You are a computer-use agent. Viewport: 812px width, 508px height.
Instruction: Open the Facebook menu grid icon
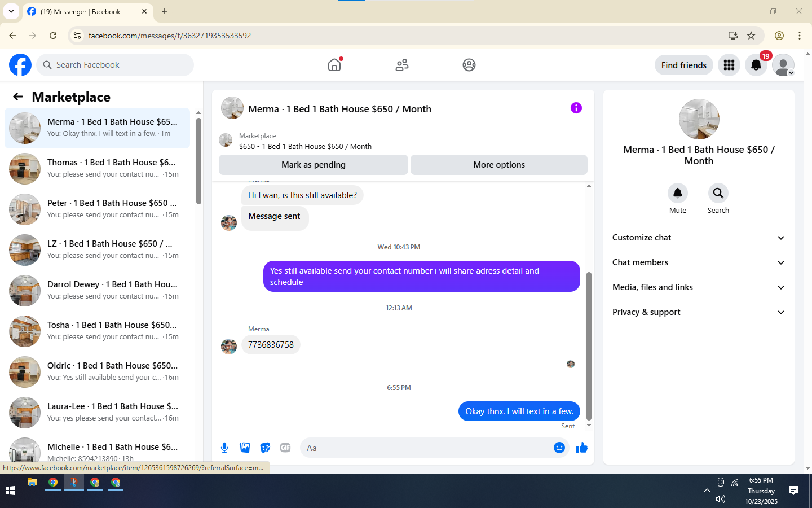pos(729,65)
